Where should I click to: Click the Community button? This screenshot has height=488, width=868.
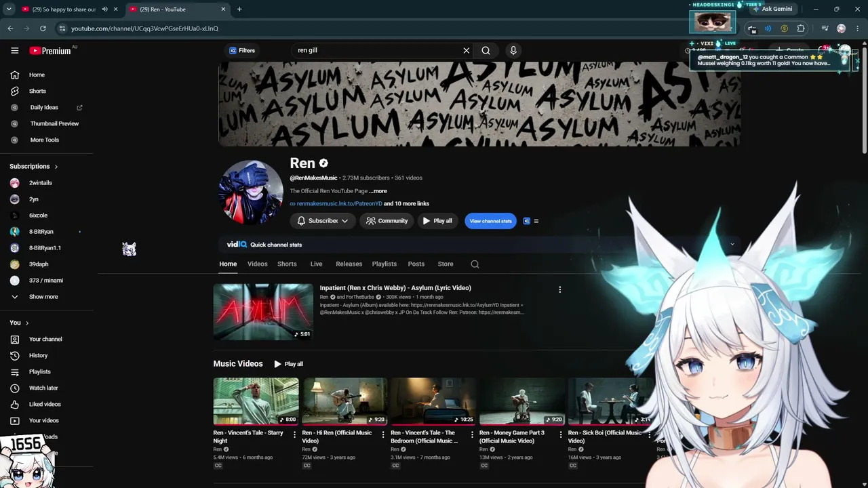(x=387, y=221)
